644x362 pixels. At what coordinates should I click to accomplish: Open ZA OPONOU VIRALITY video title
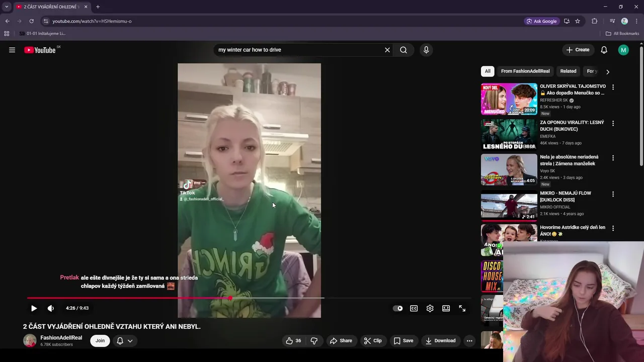pyautogui.click(x=572, y=126)
